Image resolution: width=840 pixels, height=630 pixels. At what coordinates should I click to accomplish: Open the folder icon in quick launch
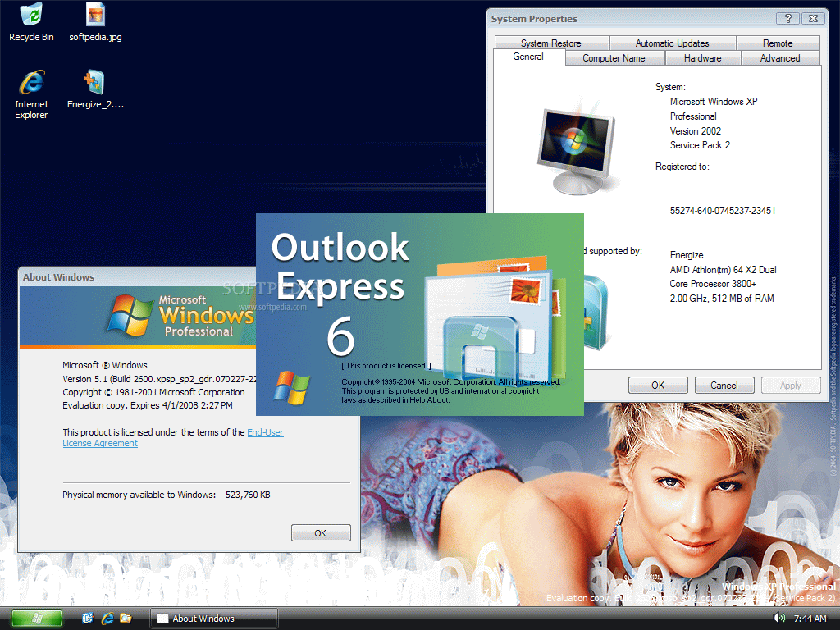126,619
